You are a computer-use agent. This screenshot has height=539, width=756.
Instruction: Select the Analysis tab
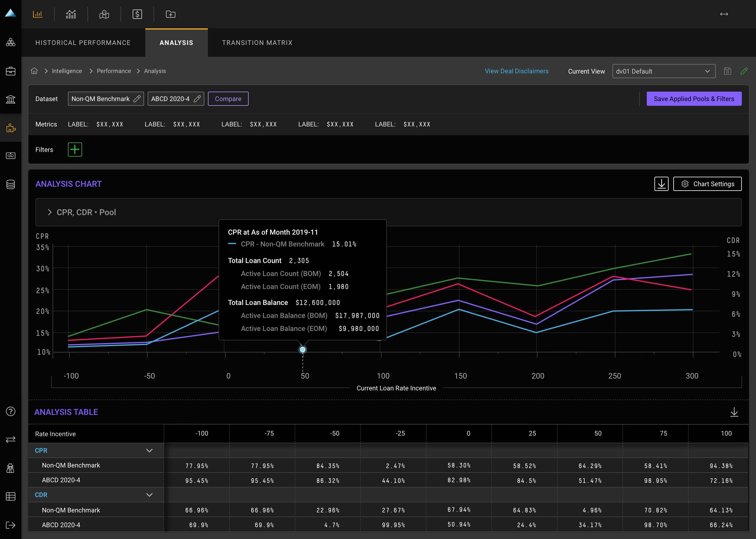coord(176,43)
